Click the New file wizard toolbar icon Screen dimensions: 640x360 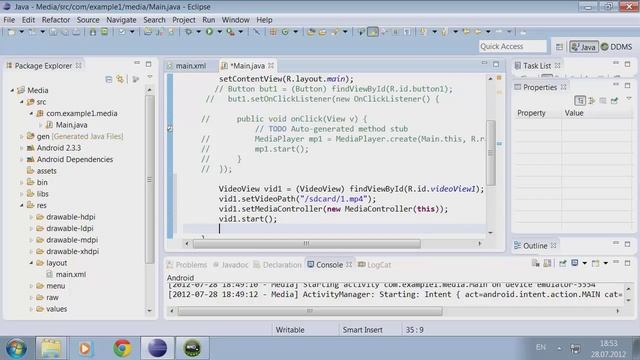[x=11, y=31]
